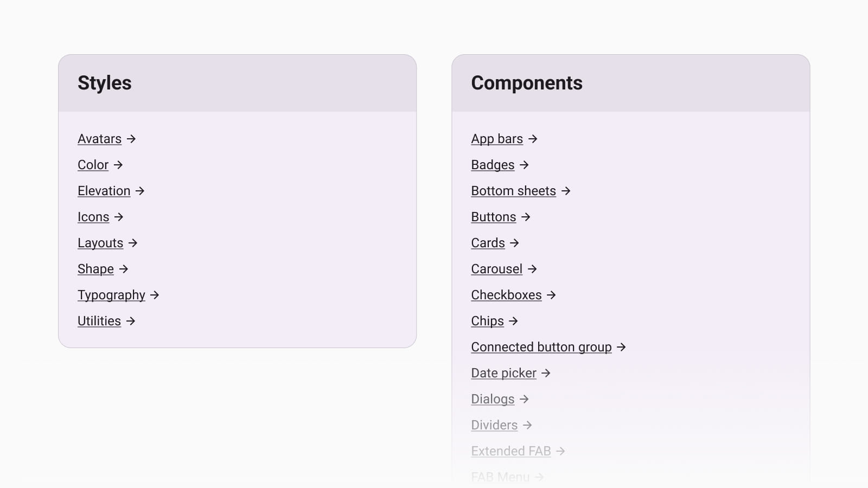Open the Chips component link
The height and width of the screenshot is (488, 868).
point(487,322)
